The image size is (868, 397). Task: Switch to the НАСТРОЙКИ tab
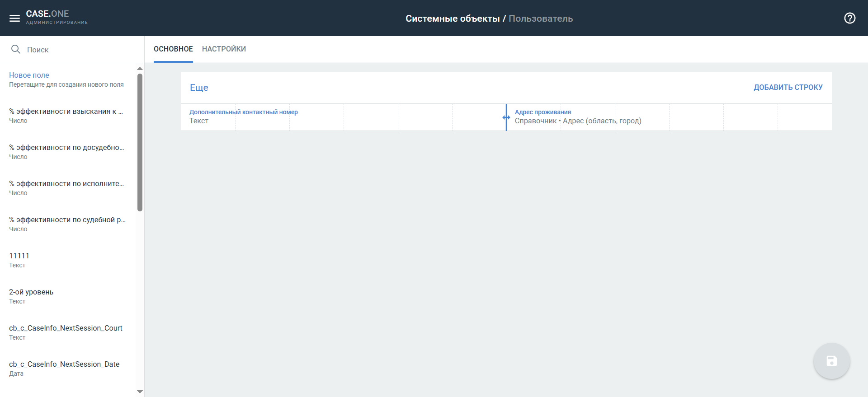pos(224,49)
